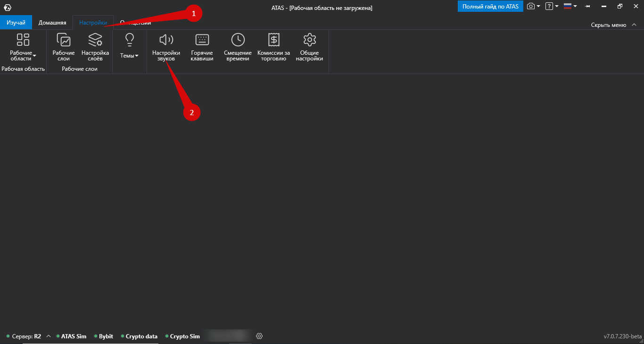Click Сервер: R2 status entry
Viewport: 644px width, 344px height.
pos(24,336)
